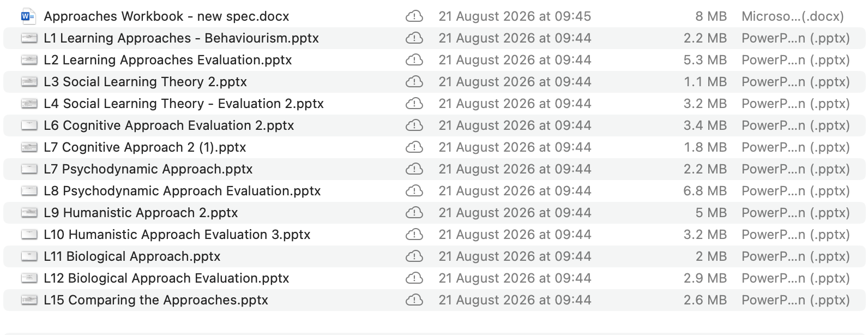The height and width of the screenshot is (335, 868).
Task: Click the Microsoft docx kind label
Action: click(x=793, y=16)
